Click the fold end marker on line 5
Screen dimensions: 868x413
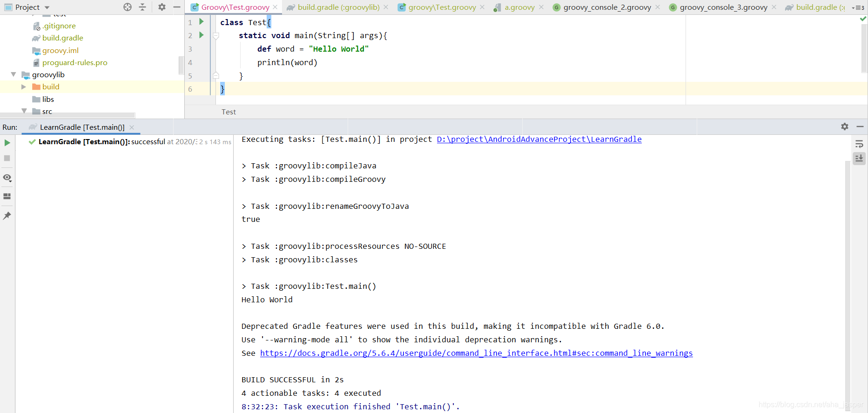pos(216,75)
